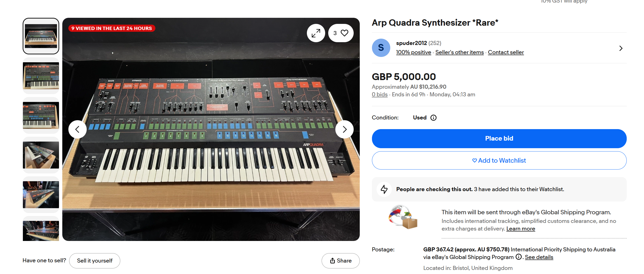
Task: Click Learn more about Global Shipping
Action: (520, 229)
